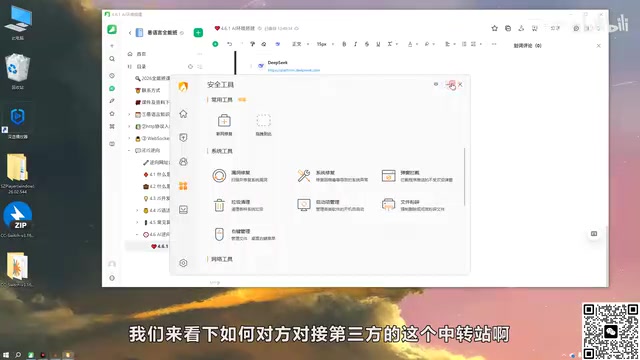Open font color dropdown arrow

416,44
